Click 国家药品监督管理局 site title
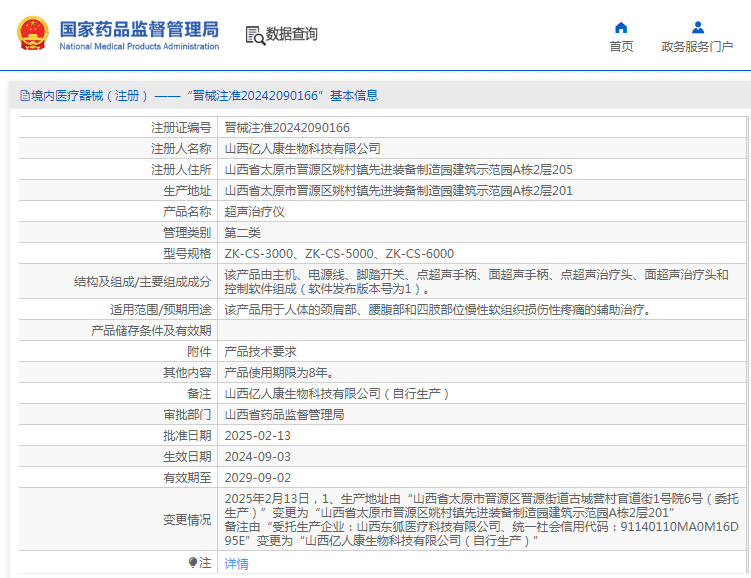 click(139, 29)
